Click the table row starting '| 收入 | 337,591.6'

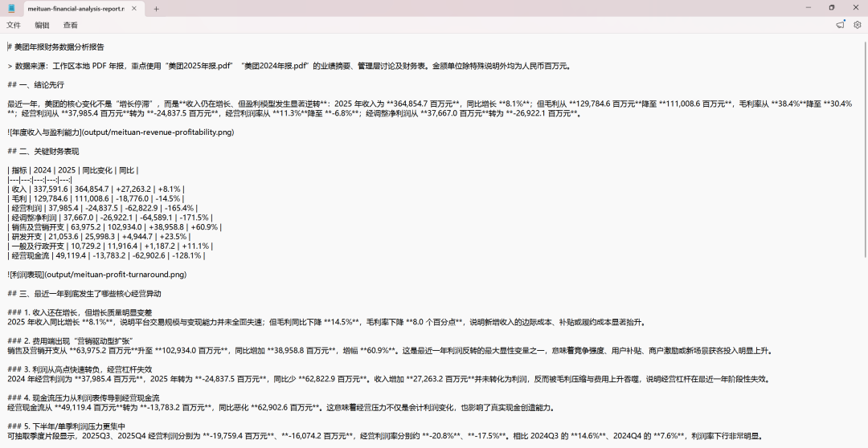pos(96,189)
